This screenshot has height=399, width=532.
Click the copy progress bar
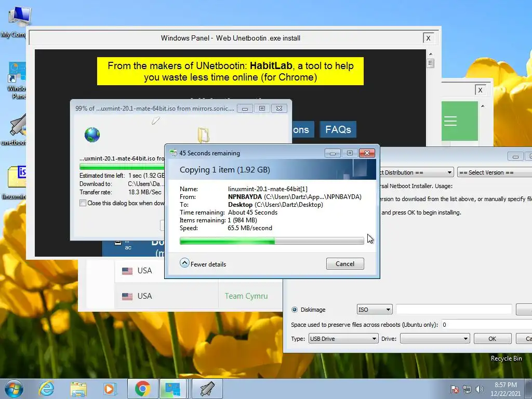click(272, 241)
